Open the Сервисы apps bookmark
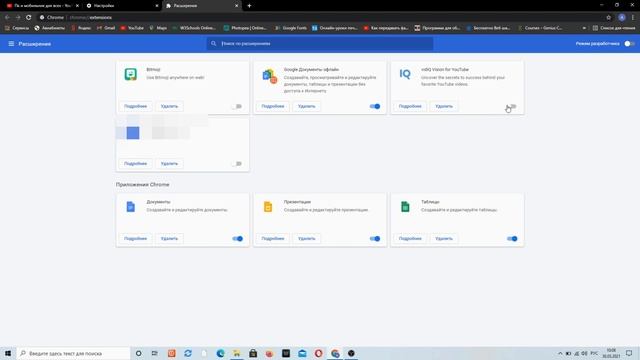 17,28
